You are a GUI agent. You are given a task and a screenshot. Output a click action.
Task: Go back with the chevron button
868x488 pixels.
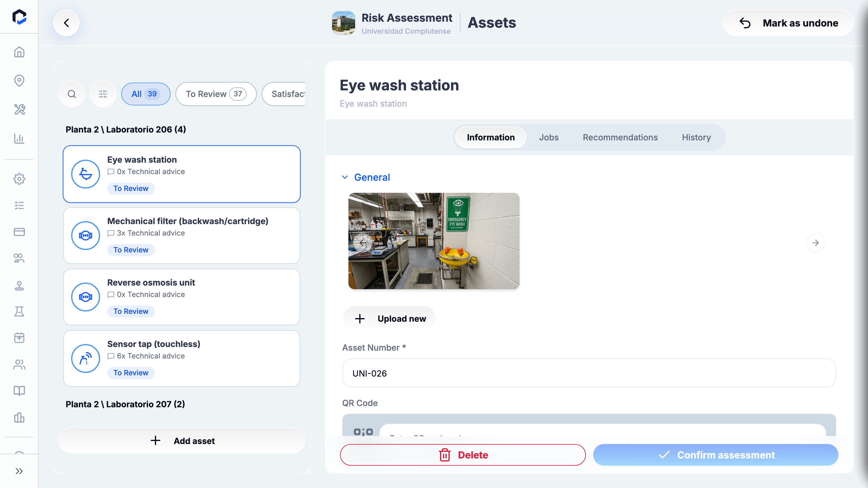66,23
